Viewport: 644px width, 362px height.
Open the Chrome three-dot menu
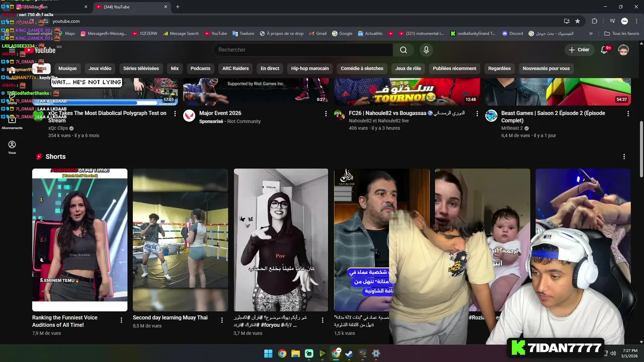[636, 21]
